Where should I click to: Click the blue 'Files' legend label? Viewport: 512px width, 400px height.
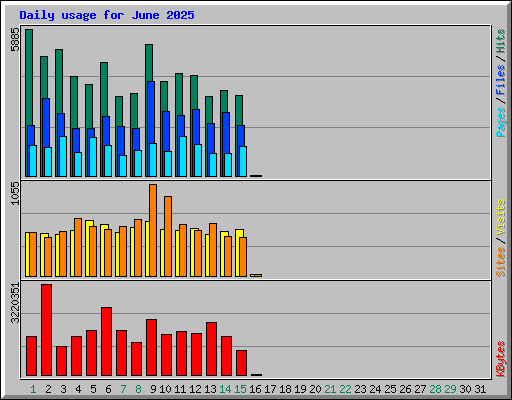click(x=501, y=80)
